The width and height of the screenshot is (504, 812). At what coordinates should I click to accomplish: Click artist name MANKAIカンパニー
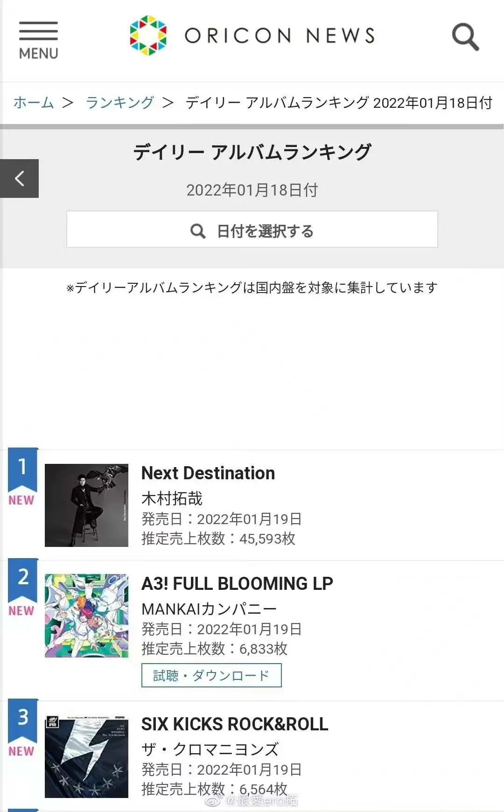pyautogui.click(x=209, y=609)
